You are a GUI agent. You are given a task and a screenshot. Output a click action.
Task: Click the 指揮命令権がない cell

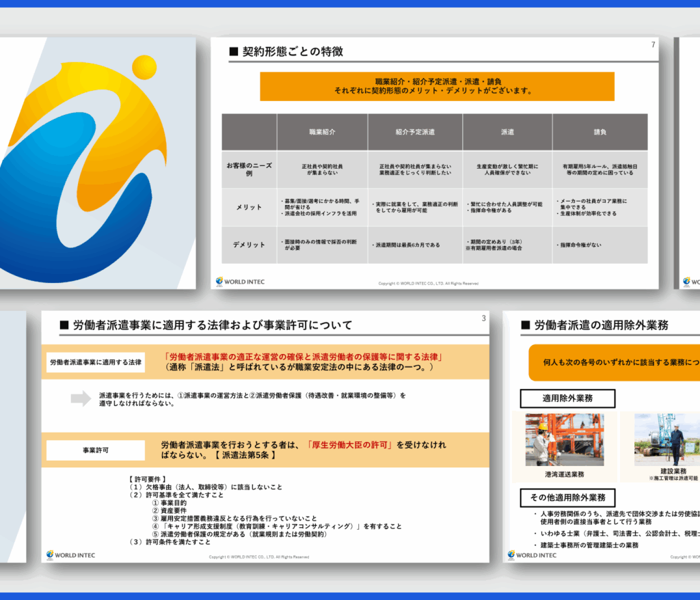click(600, 245)
